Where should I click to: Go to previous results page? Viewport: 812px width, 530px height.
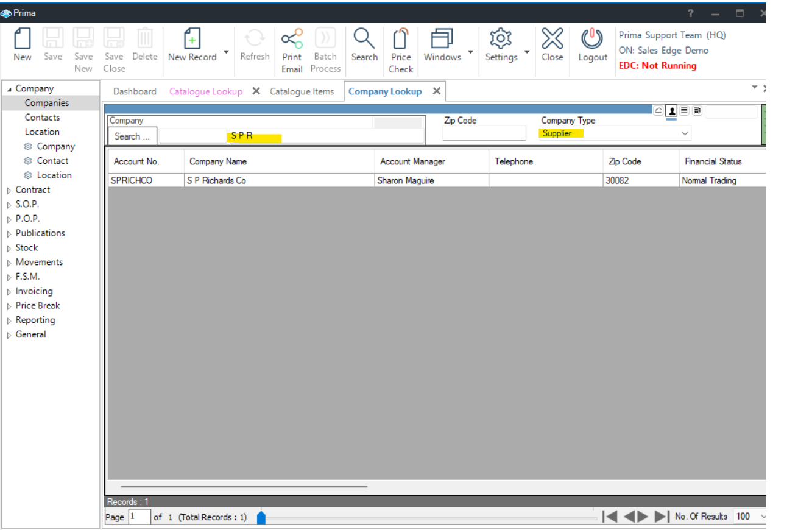(x=629, y=517)
